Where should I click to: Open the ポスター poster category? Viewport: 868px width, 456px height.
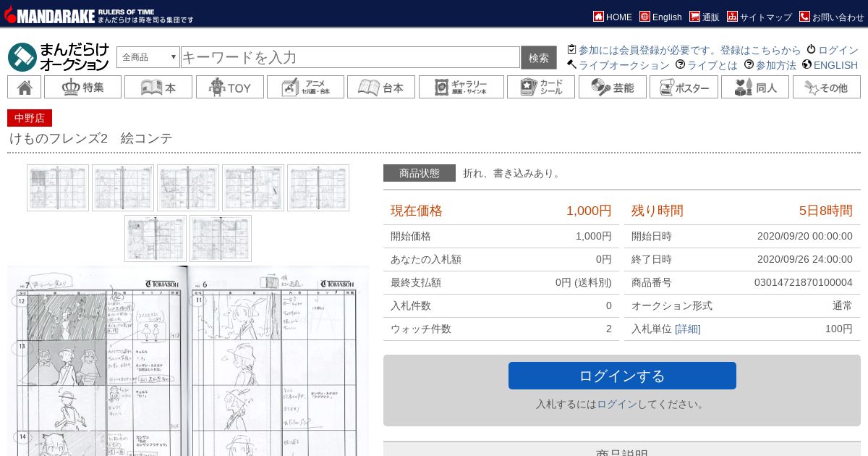tap(684, 87)
